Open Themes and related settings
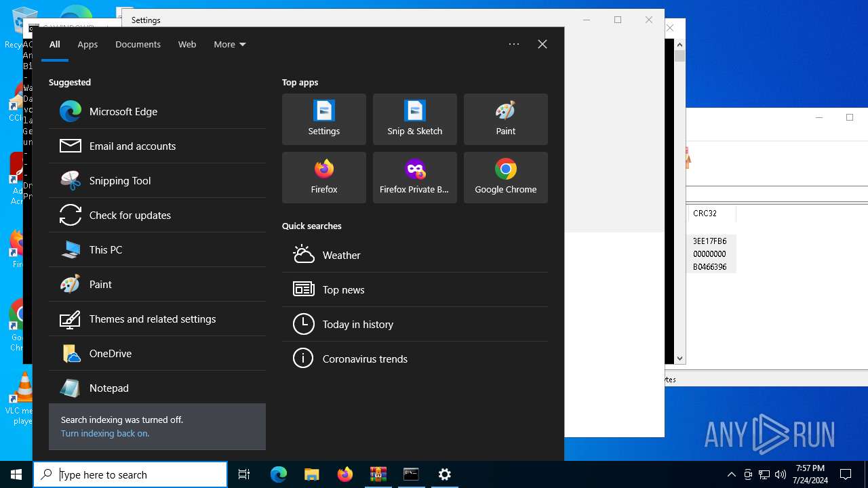This screenshot has width=868, height=488. [x=157, y=319]
